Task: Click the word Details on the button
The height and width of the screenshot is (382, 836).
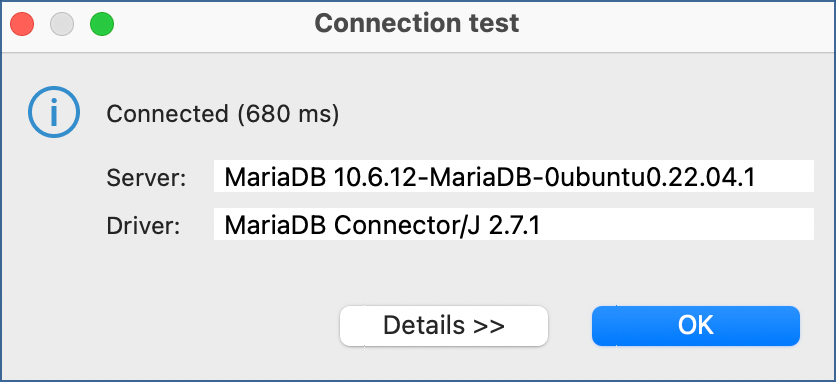Action: [x=424, y=325]
